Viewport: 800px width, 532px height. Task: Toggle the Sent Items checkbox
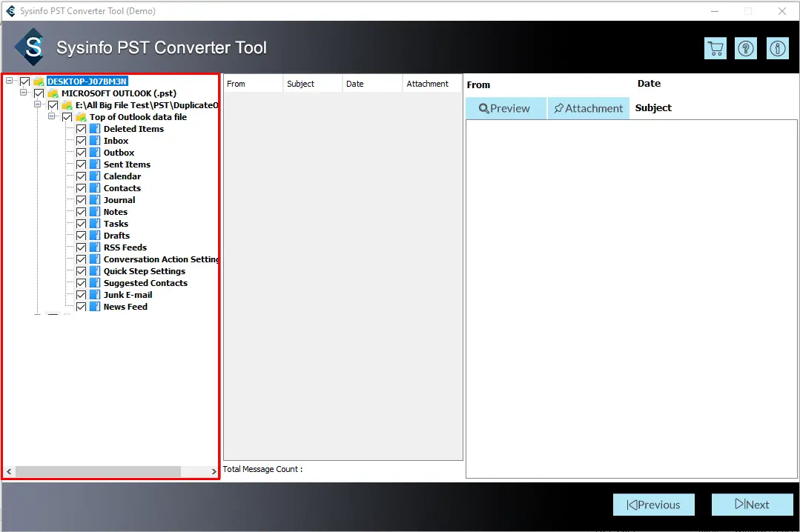pos(82,164)
